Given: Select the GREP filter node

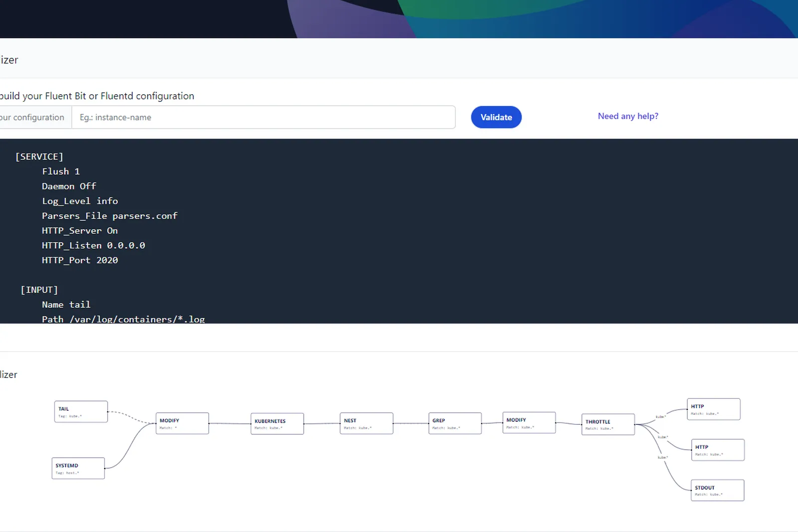Looking at the screenshot, I should tap(455, 423).
